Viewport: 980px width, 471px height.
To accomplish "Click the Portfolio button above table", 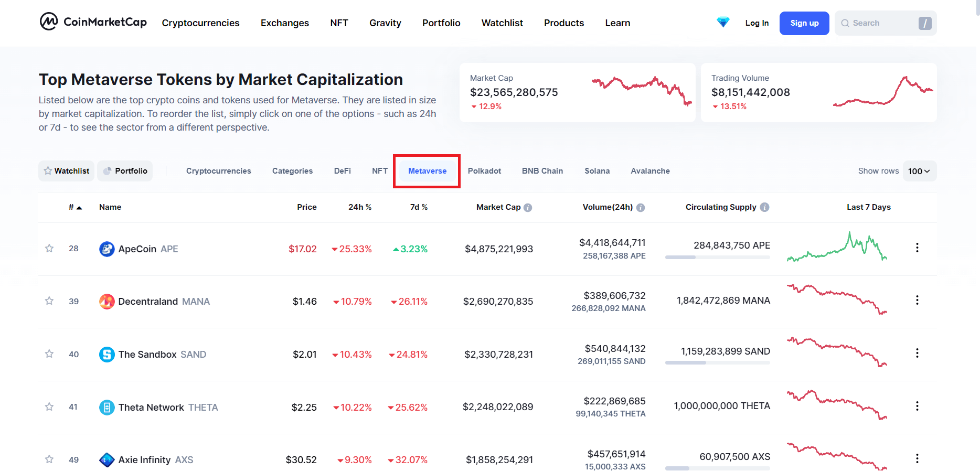I will tap(125, 171).
